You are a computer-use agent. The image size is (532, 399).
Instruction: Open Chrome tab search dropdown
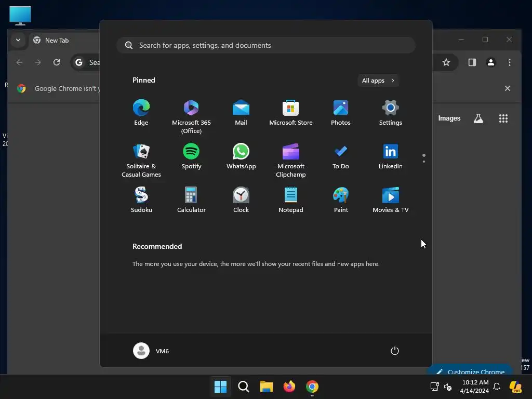(18, 40)
